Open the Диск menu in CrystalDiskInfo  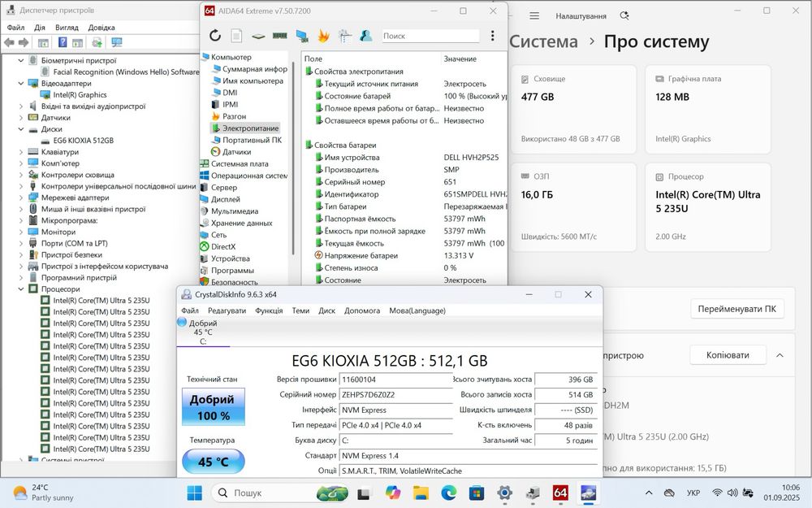pos(326,310)
